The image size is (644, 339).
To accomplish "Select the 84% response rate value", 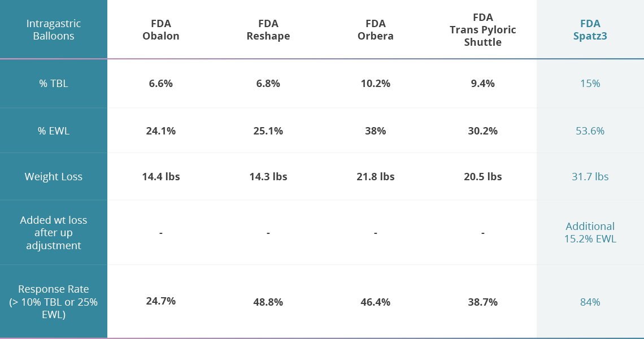I will pyautogui.click(x=590, y=302).
